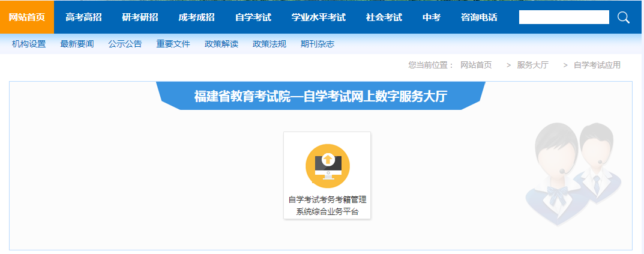Viewport: 644px width, 254px height.
Task: Open 自学考试 navigation item
Action: pyautogui.click(x=253, y=17)
